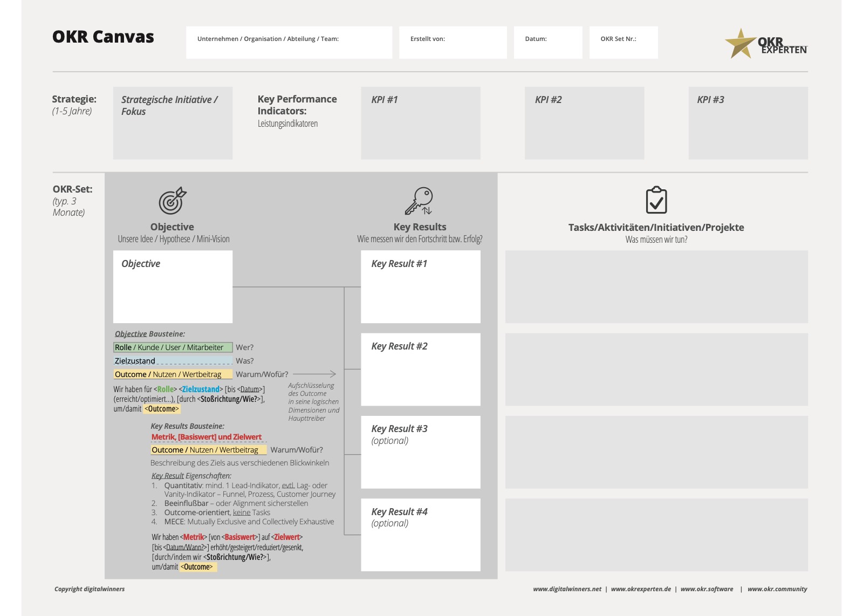Click the Erstellt von field
The height and width of the screenshot is (616, 863).
click(x=453, y=43)
